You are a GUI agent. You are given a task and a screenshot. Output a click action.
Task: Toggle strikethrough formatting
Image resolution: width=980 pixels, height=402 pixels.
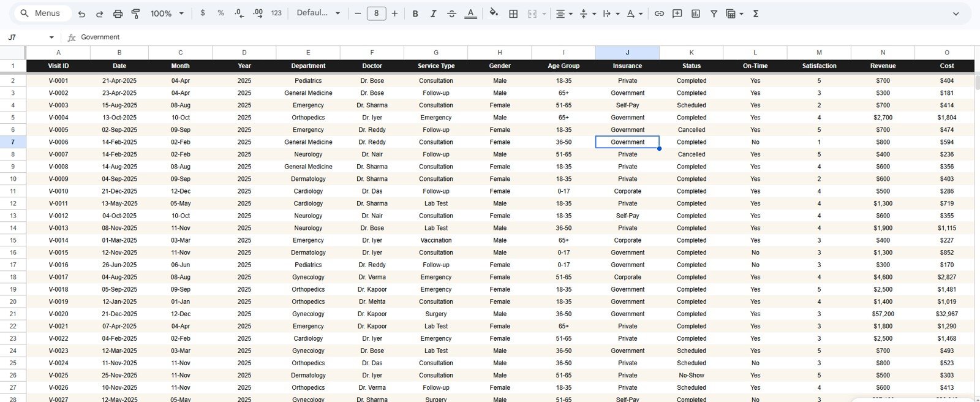click(451, 13)
